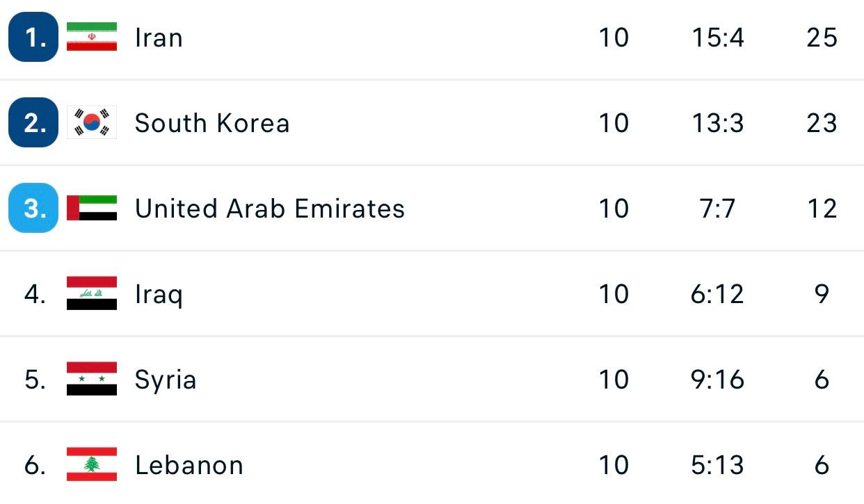Click the Iraq flag icon
Image resolution: width=864 pixels, height=504 pixels.
92,293
